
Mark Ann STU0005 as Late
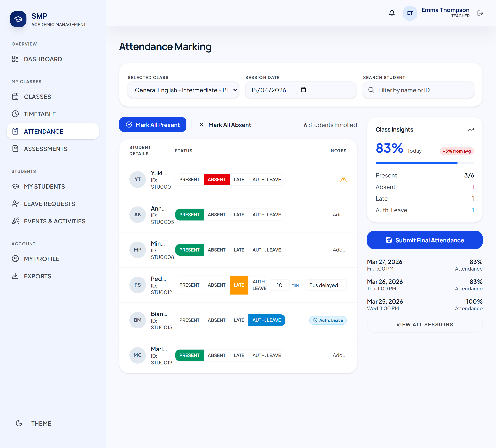[239, 215]
